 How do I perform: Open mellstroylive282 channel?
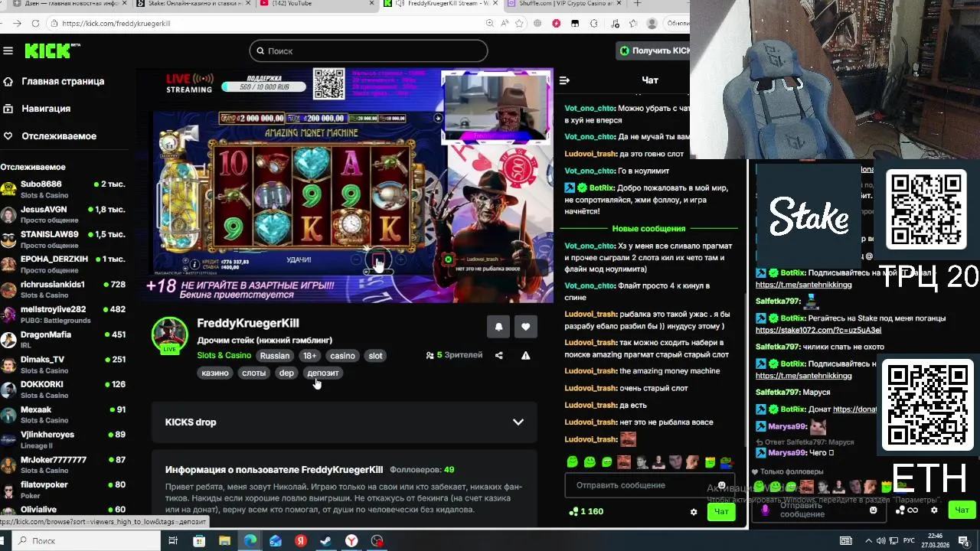pos(63,315)
